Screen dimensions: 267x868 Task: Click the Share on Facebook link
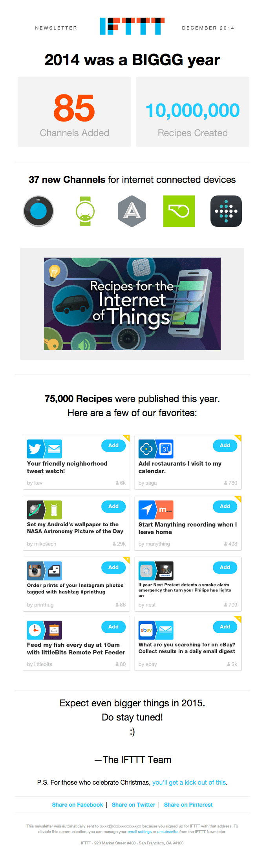pos(77,805)
